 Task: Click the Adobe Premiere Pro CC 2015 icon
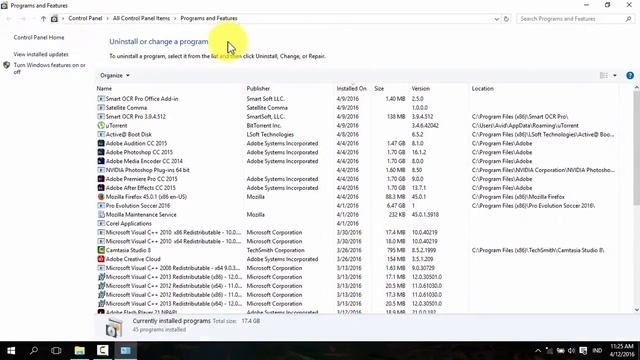click(x=101, y=179)
